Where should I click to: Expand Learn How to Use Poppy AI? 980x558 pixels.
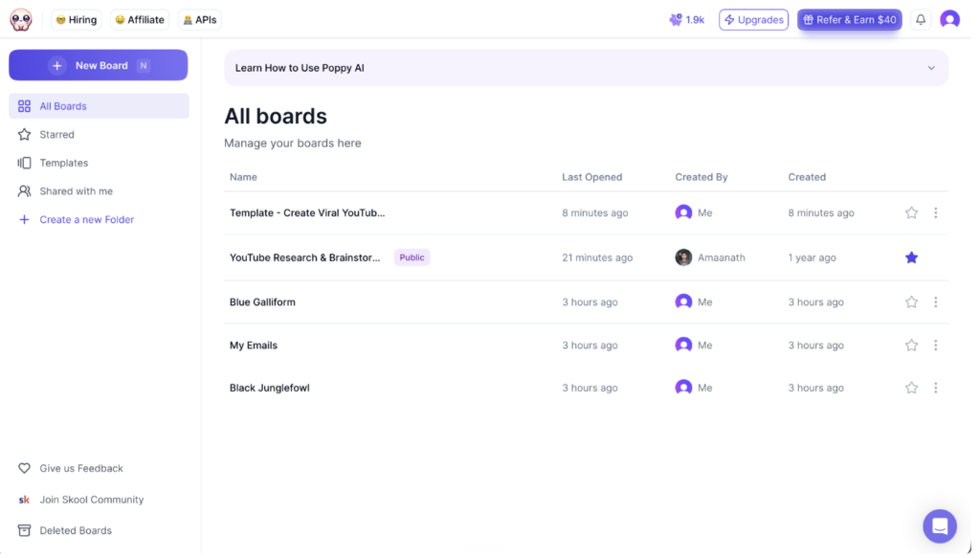(586, 68)
